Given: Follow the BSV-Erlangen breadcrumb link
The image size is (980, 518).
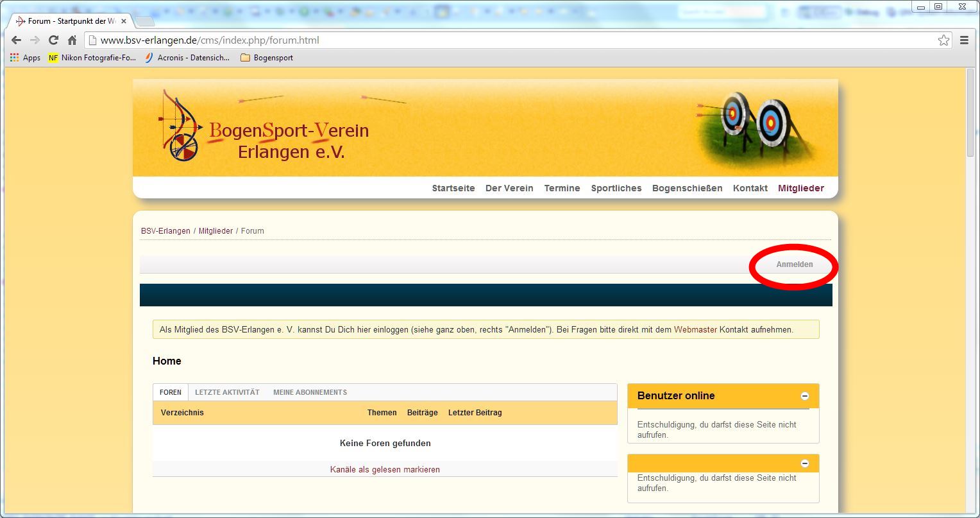Looking at the screenshot, I should [165, 231].
